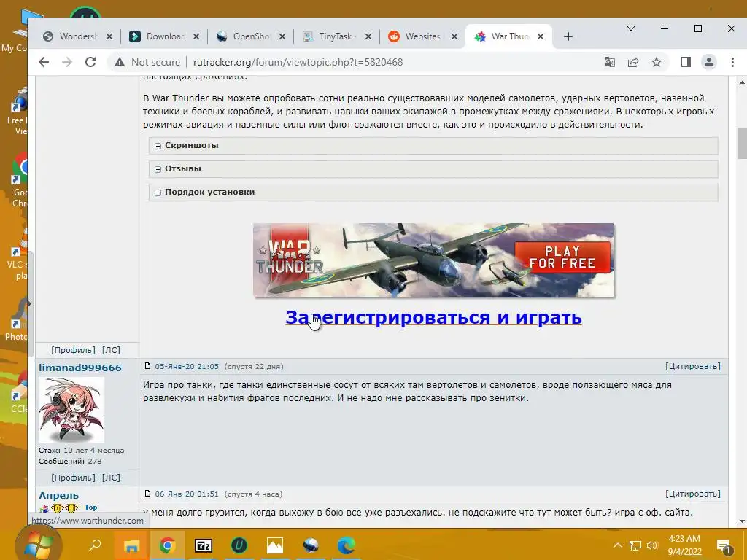Screen dimensions: 747x560
Task: Close the War Thunder tab
Action: pos(541,36)
